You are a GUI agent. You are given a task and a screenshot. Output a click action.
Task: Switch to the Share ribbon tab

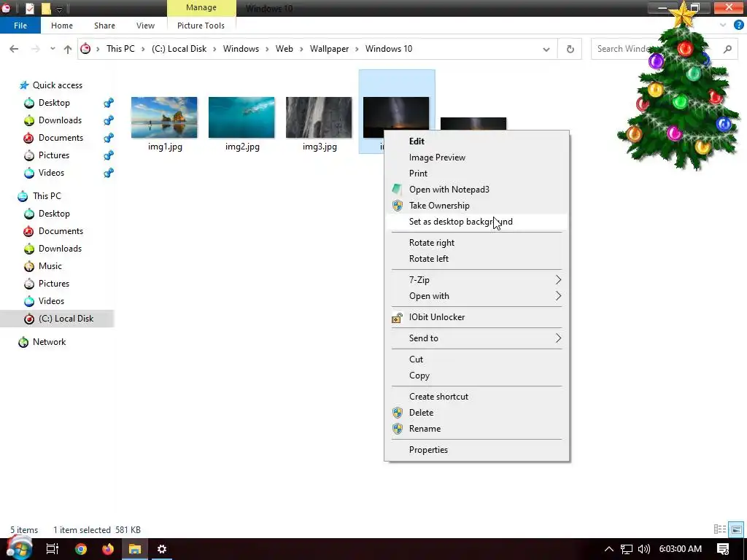[x=104, y=26]
